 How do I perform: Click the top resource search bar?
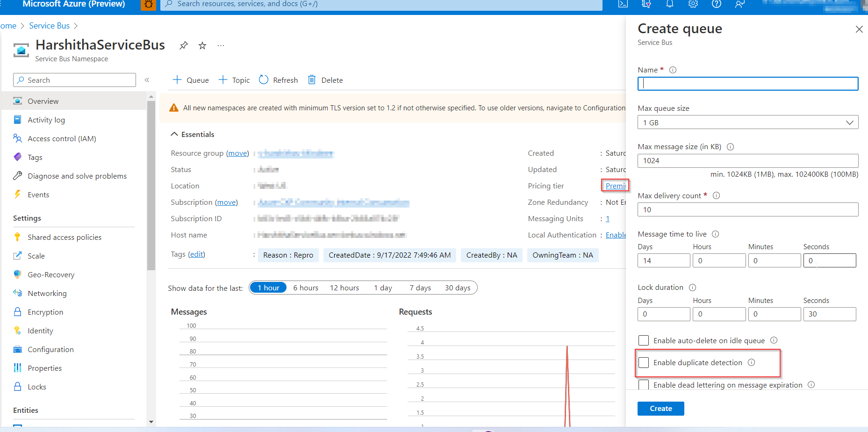pos(381,4)
